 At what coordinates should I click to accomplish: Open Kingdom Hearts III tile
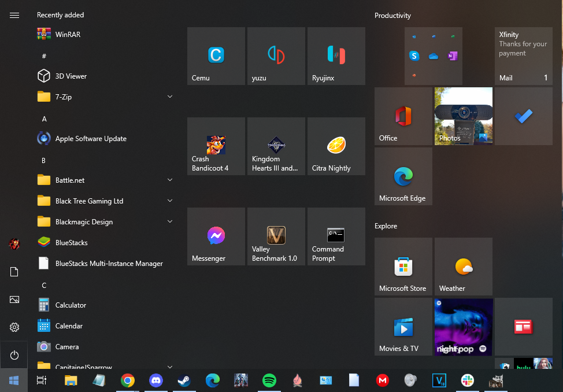pos(276,146)
